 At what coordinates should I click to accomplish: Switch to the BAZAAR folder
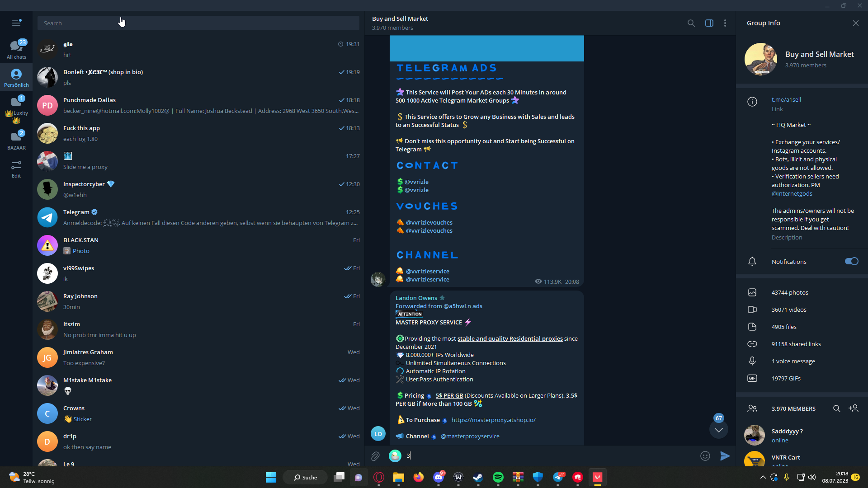16,140
